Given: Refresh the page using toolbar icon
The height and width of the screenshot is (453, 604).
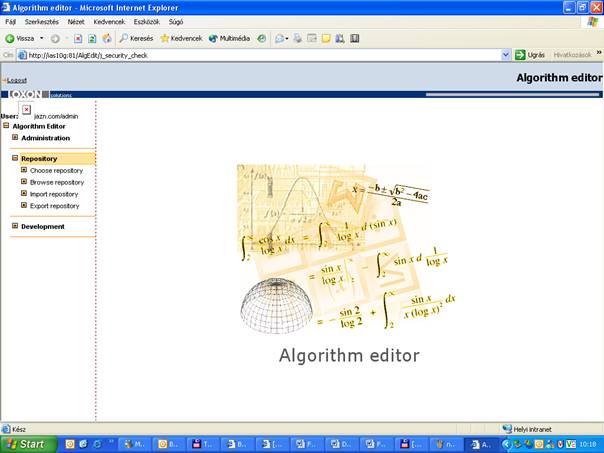Looking at the screenshot, I should click(92, 39).
